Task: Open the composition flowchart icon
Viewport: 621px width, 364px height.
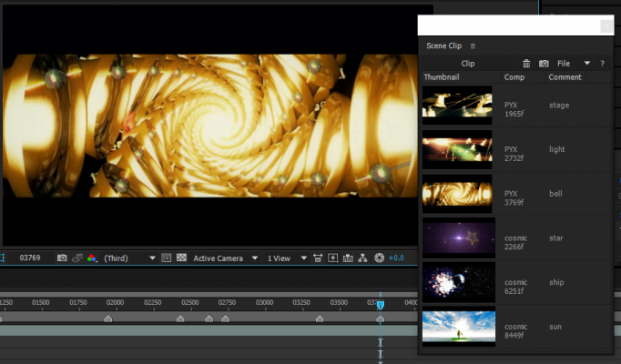Action: (364, 258)
